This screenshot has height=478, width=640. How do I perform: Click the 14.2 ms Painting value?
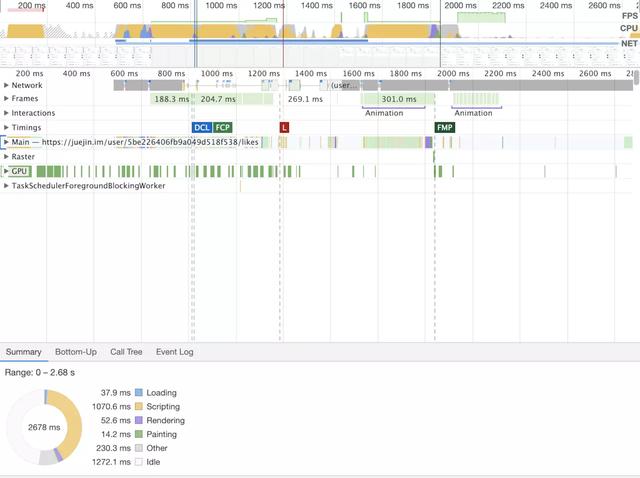click(116, 434)
